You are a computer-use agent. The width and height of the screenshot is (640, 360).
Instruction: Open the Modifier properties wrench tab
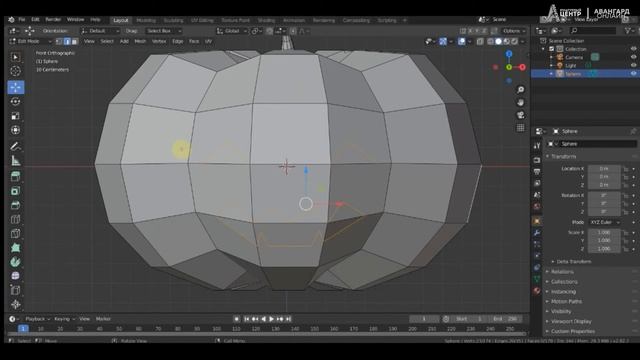(x=537, y=233)
